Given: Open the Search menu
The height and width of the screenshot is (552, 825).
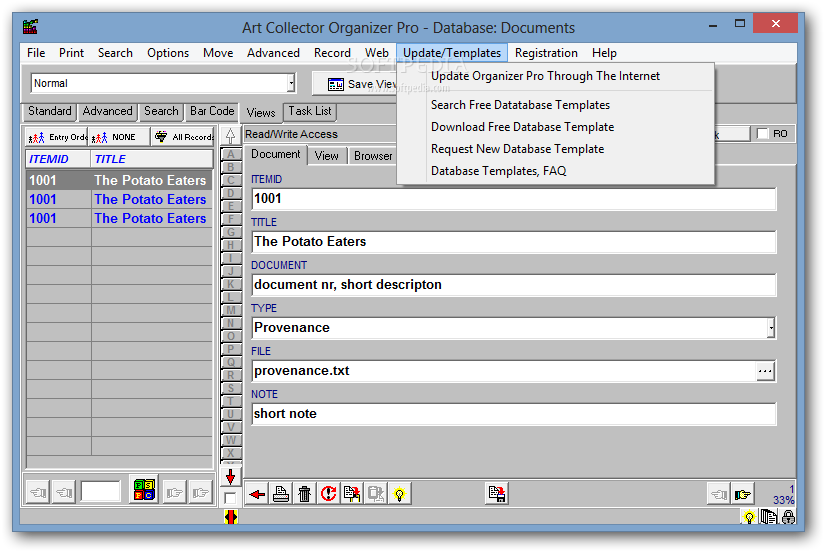Looking at the screenshot, I should (115, 53).
